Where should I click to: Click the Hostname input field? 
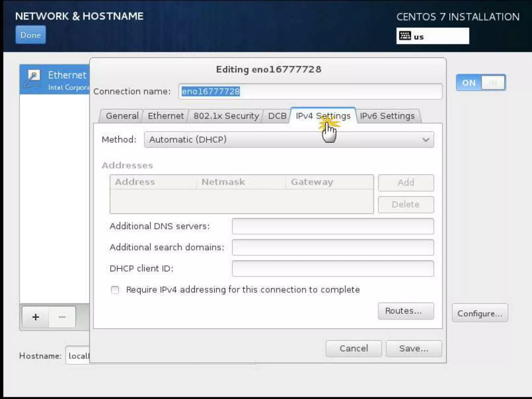(x=78, y=356)
